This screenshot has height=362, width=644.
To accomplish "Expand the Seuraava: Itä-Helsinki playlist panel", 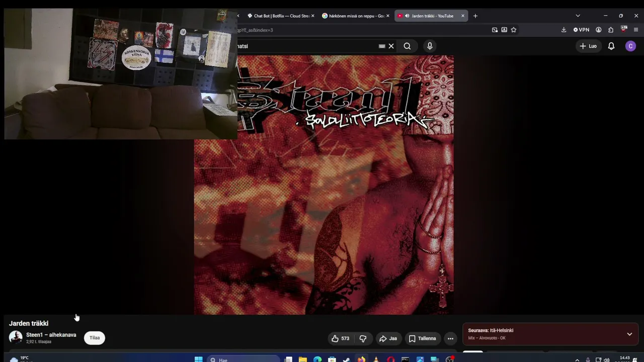I will 629,334.
